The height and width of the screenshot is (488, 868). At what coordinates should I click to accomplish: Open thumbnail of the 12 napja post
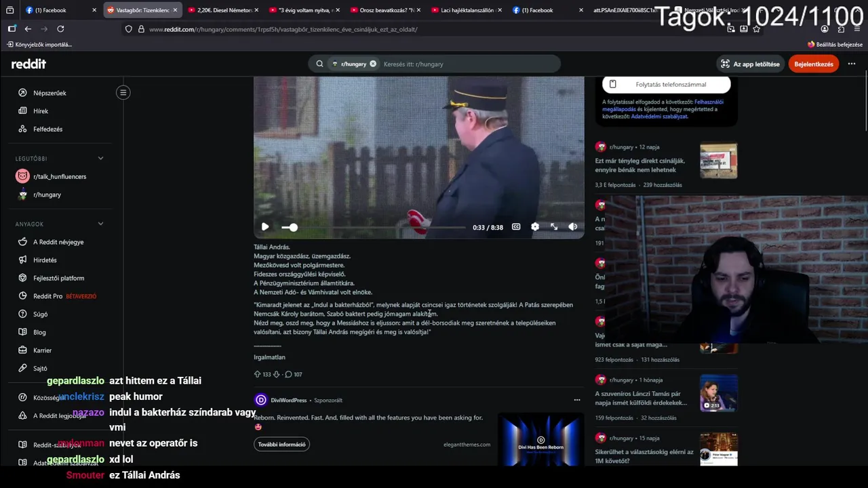(x=719, y=161)
